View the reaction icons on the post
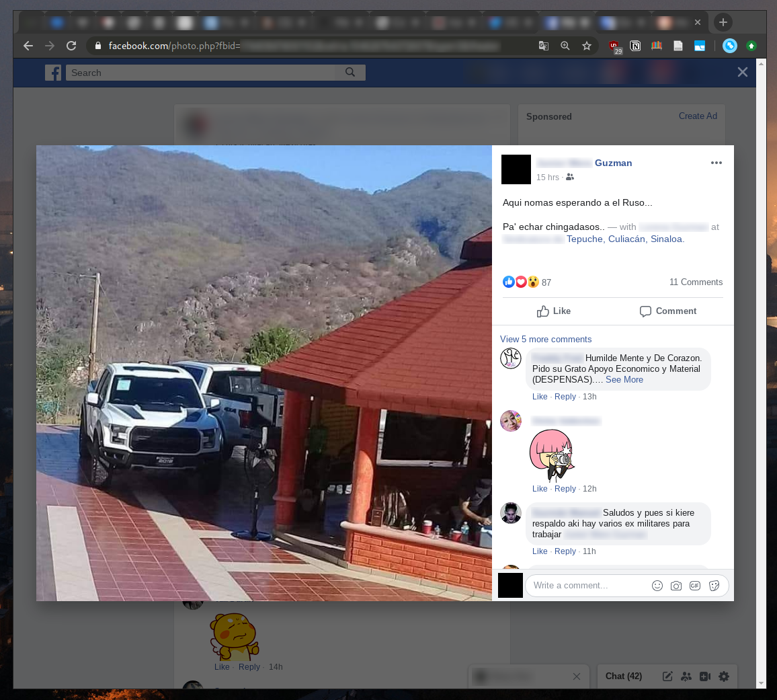The width and height of the screenshot is (777, 700). [520, 282]
